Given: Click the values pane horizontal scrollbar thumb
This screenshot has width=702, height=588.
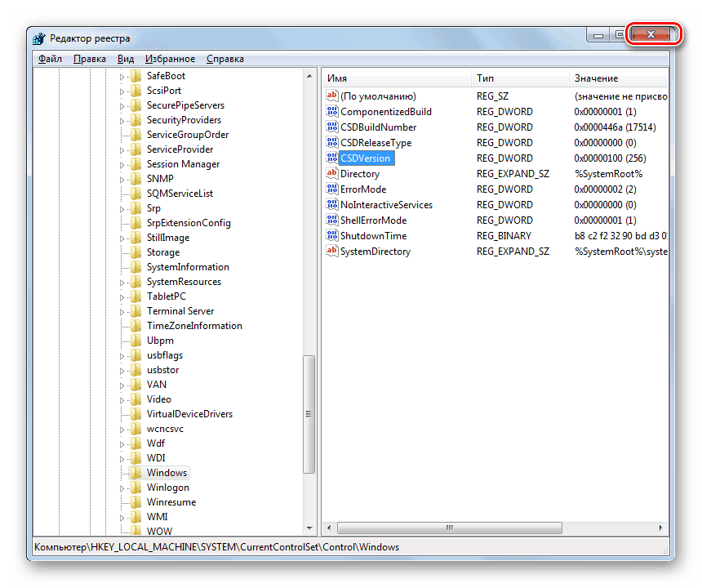Looking at the screenshot, I should pos(450,528).
